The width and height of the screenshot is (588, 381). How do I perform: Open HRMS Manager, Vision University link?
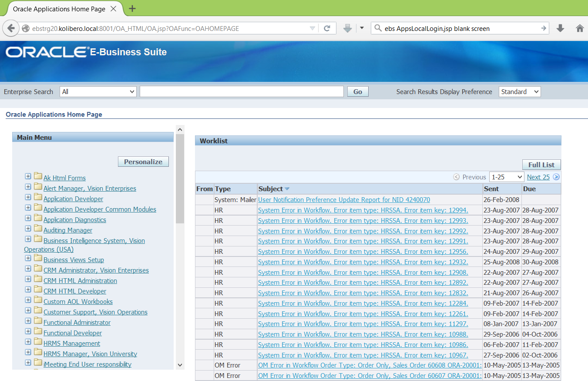coord(90,354)
